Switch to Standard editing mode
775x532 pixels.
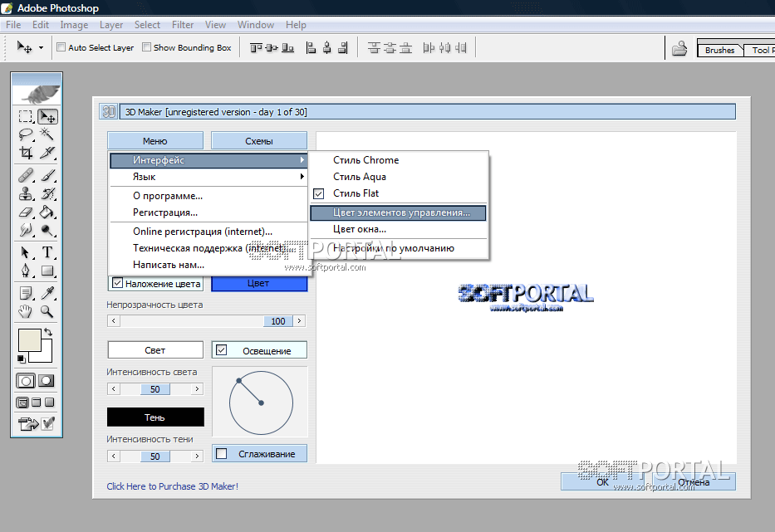tap(26, 381)
